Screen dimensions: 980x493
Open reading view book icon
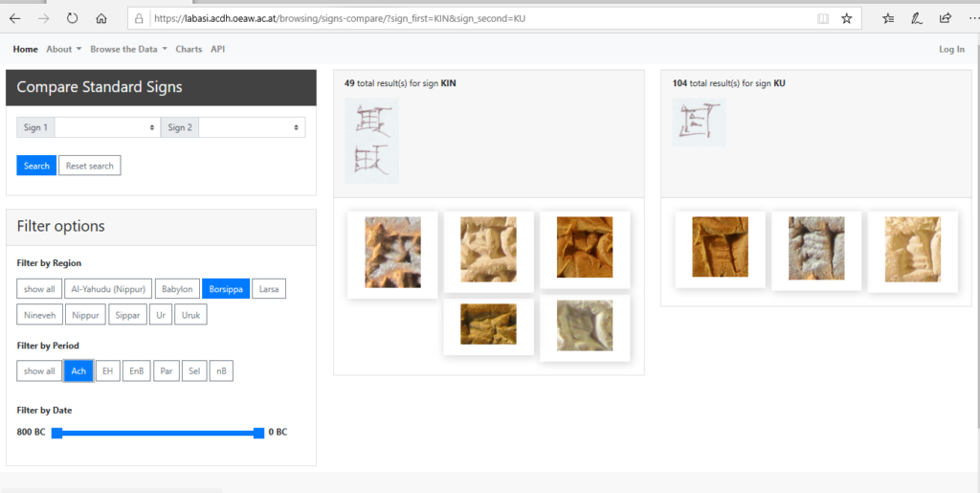[823, 19]
